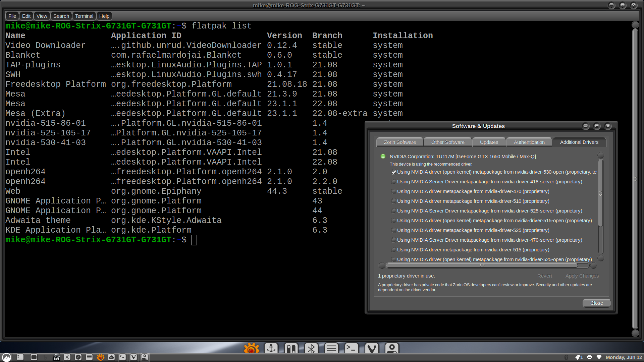
Task: Switch to the Updates tab
Action: 489,142
